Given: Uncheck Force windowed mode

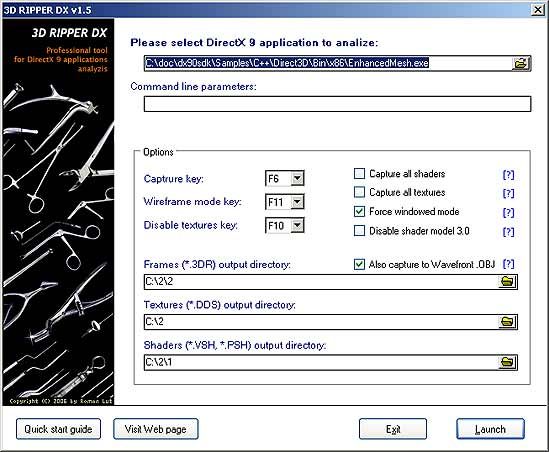Looking at the screenshot, I should coord(359,211).
